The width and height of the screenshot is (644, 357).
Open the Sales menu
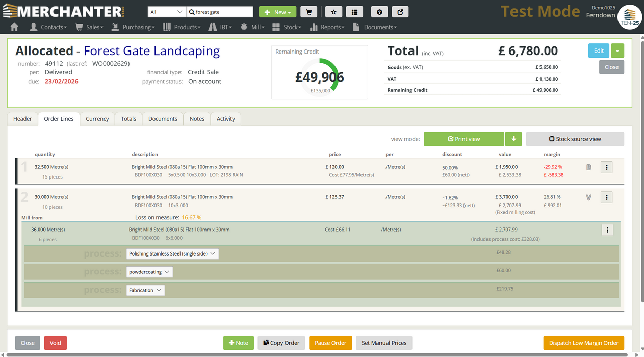[89, 27]
